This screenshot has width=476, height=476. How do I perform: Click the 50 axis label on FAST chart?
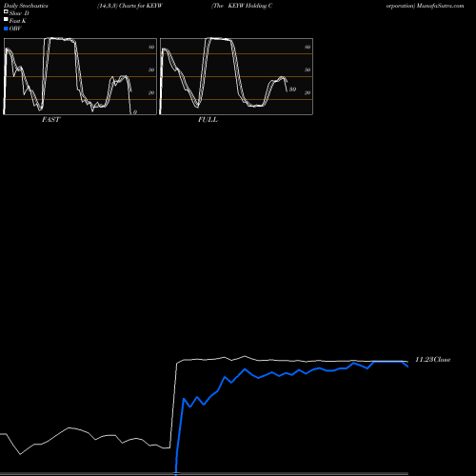pyautogui.click(x=151, y=69)
